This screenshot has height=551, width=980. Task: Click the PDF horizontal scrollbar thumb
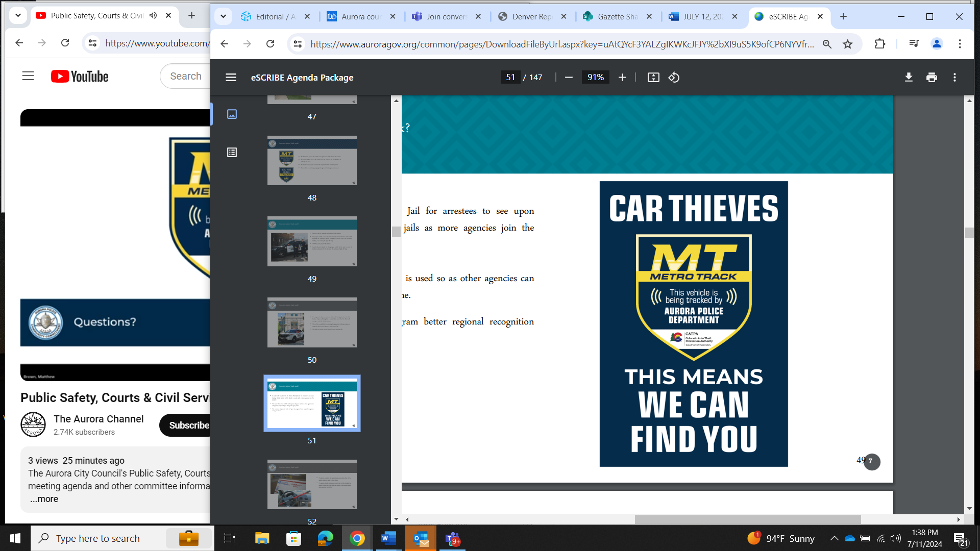point(748,519)
